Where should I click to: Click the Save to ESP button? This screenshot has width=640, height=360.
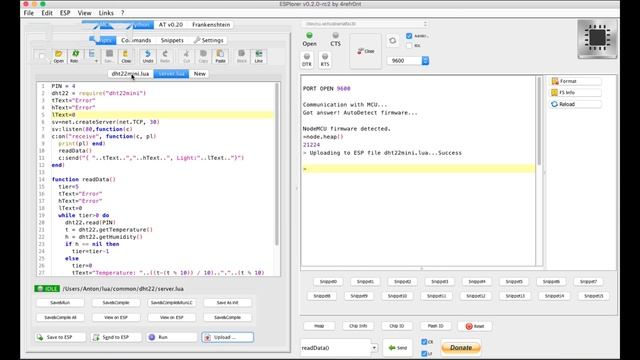click(x=60, y=337)
